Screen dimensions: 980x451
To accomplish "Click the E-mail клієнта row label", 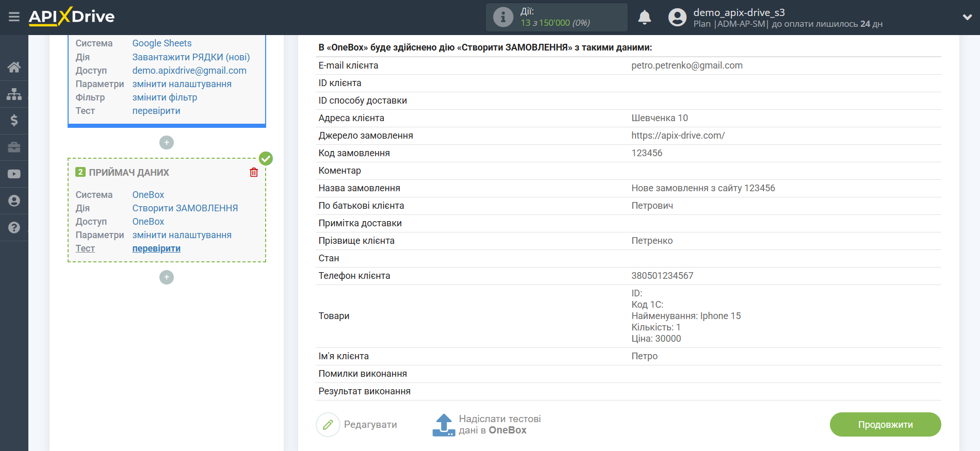I will coord(348,65).
